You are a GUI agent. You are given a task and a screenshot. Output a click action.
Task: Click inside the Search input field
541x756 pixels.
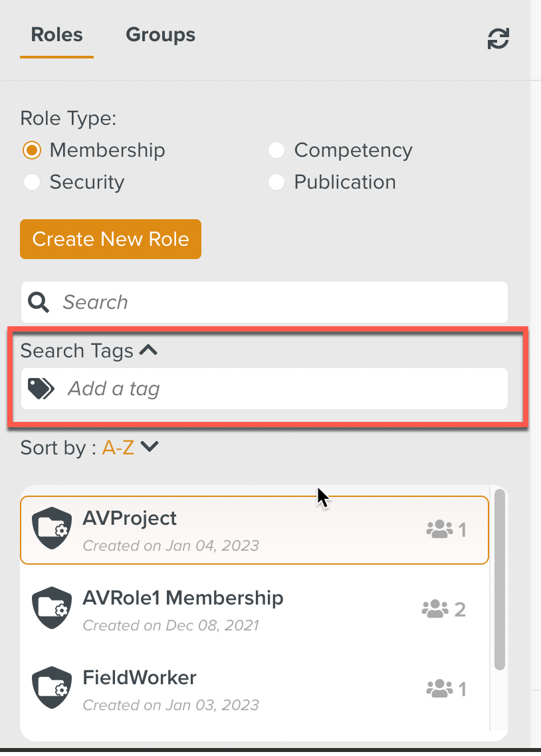(x=199, y=302)
